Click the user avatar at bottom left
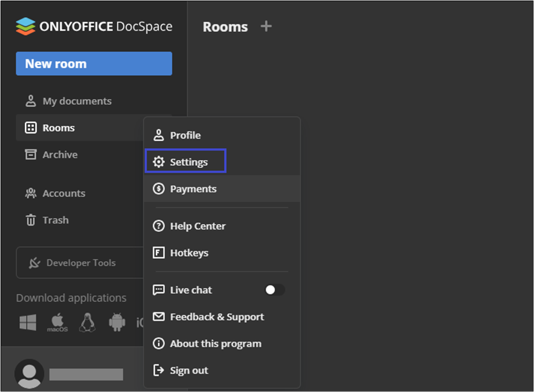This screenshot has height=392, width=534. click(29, 373)
